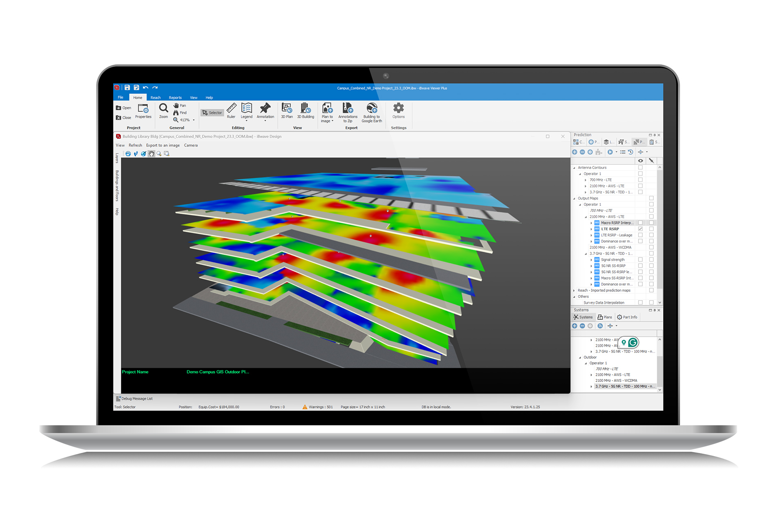Collapse the Output Maps tree node

[x=575, y=198]
